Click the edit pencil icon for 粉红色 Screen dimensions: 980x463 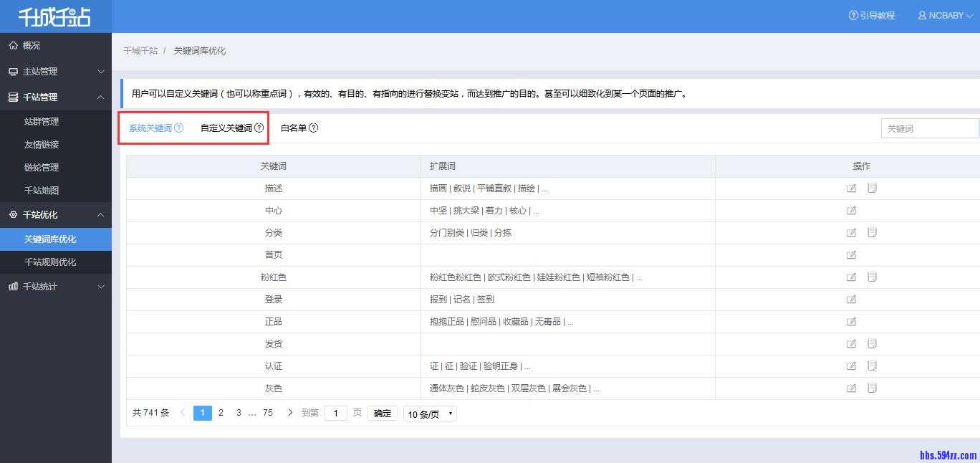[850, 277]
